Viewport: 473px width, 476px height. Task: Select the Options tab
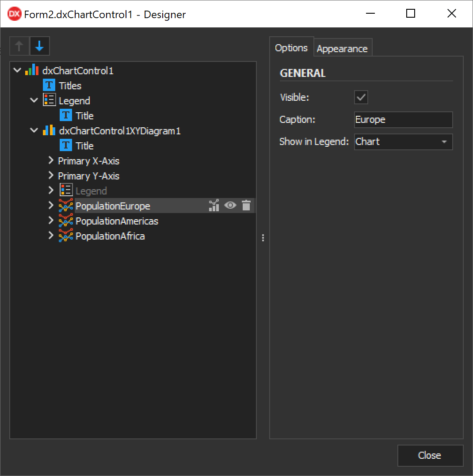pos(291,48)
